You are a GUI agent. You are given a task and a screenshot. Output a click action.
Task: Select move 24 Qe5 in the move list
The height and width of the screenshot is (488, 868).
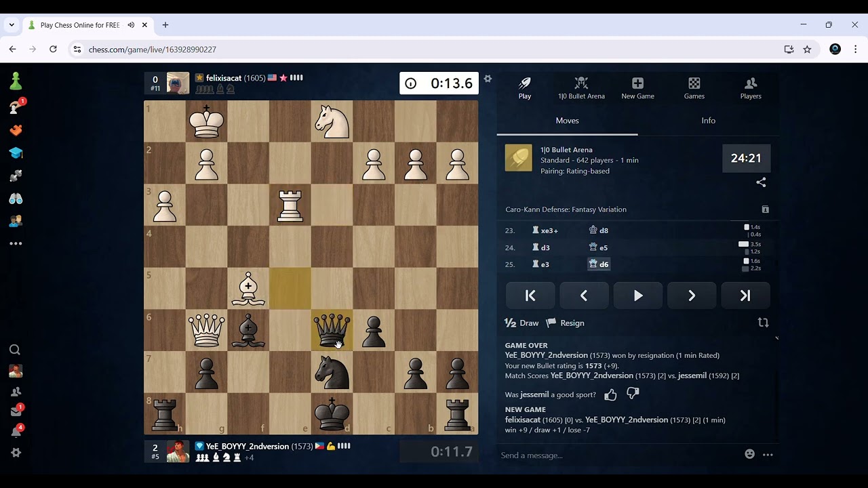[598, 247]
